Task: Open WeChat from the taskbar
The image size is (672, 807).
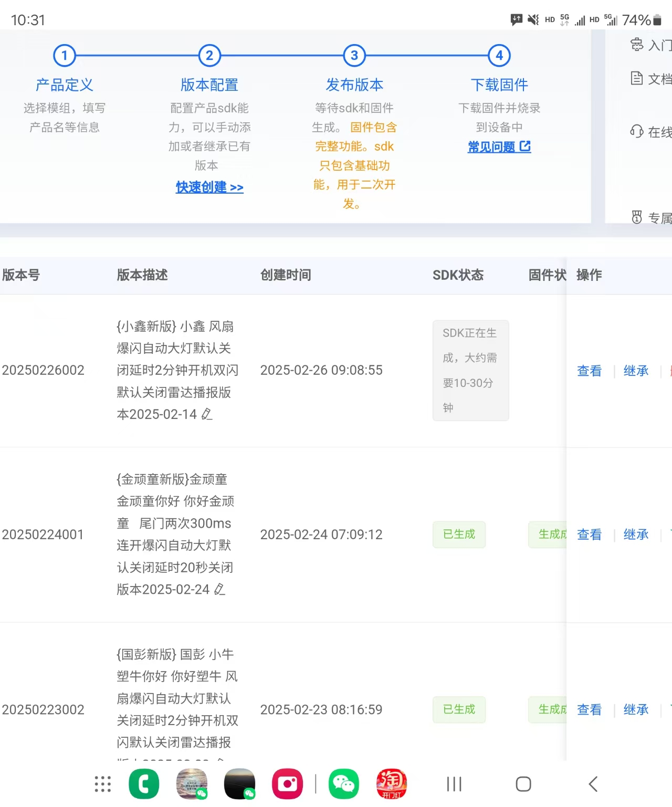Action: click(344, 784)
